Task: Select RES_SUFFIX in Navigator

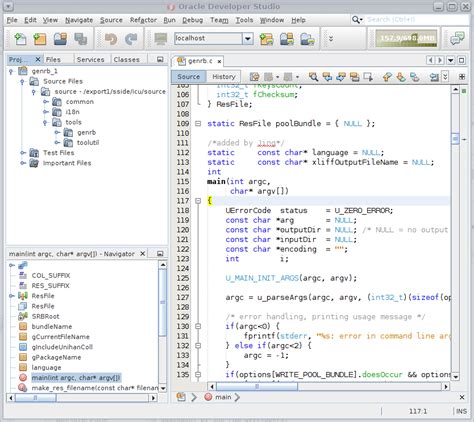Action: pos(50,286)
